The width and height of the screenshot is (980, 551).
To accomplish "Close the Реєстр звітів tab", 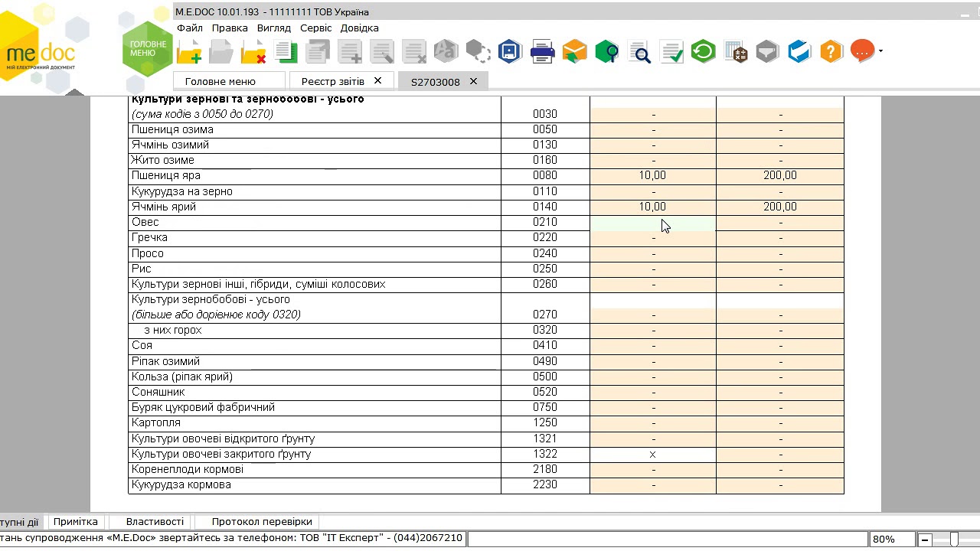I will point(377,80).
